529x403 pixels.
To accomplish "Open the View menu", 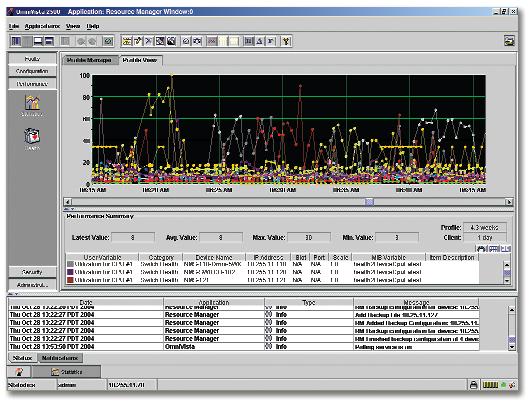I will [x=73, y=26].
